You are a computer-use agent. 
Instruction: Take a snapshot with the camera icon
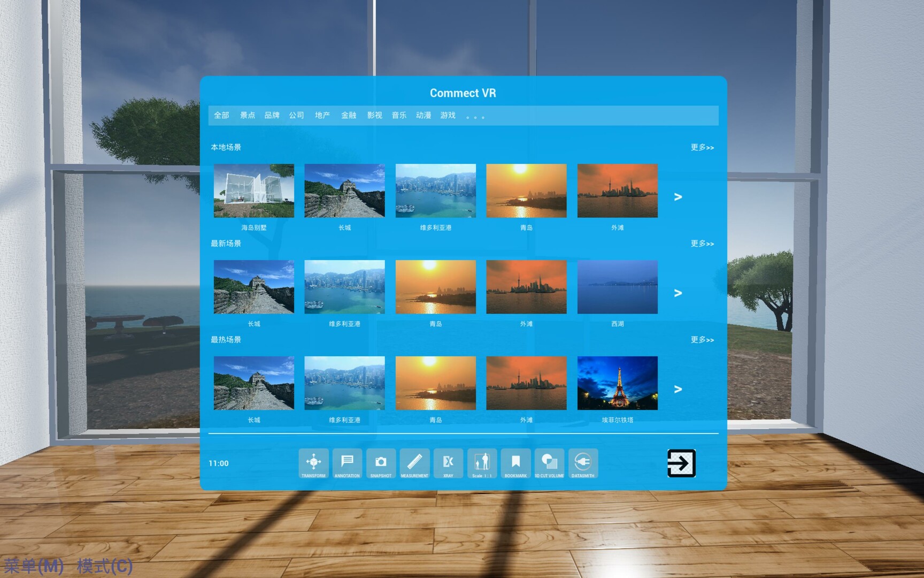pyautogui.click(x=381, y=463)
